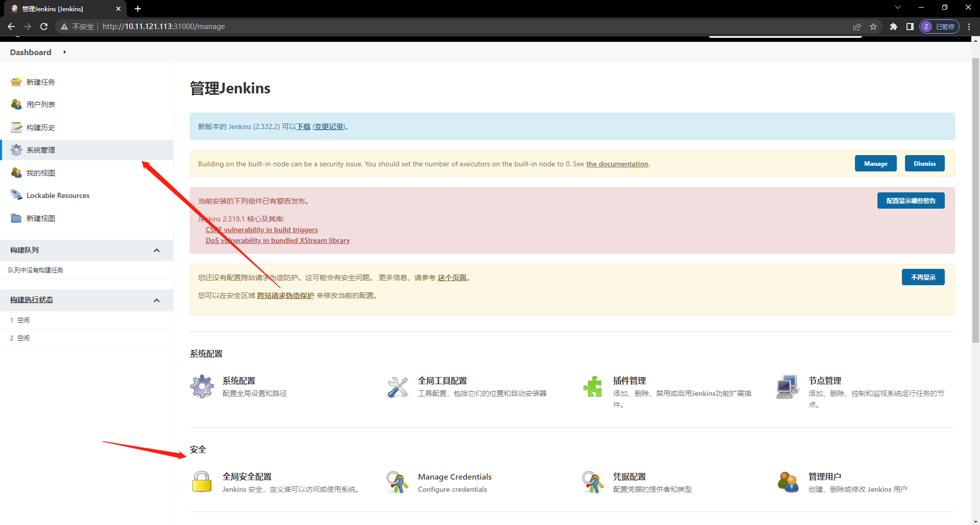Viewport: 980px width, 525px height.
Task: Open the Chrome three-dot menu
Action: (x=969, y=27)
